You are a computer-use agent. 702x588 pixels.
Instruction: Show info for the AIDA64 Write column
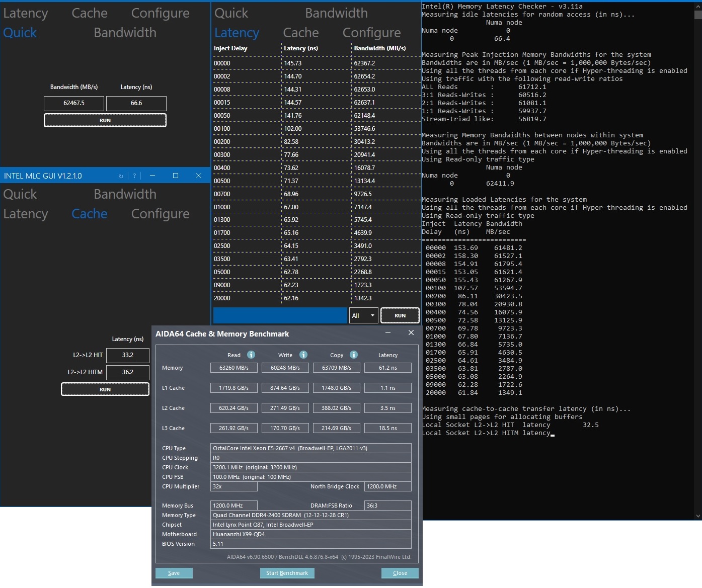pyautogui.click(x=303, y=355)
